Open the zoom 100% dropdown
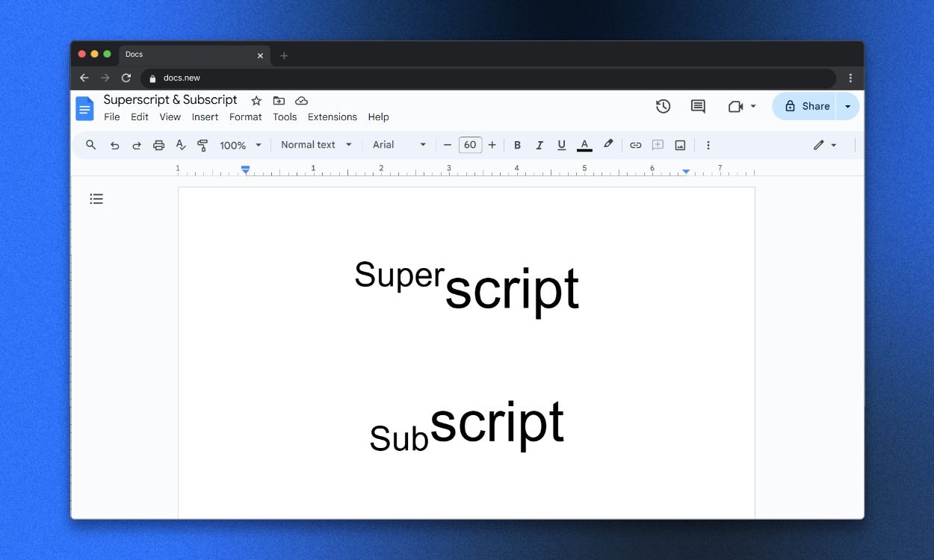The height and width of the screenshot is (560, 934). 241,146
